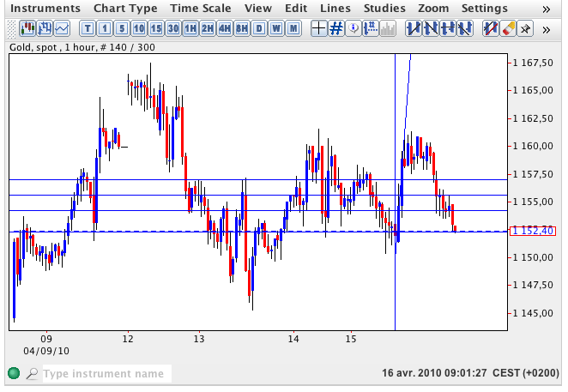Viewport: 568px width, 392px height.
Task: Click the green connection status indicator
Action: [14, 374]
